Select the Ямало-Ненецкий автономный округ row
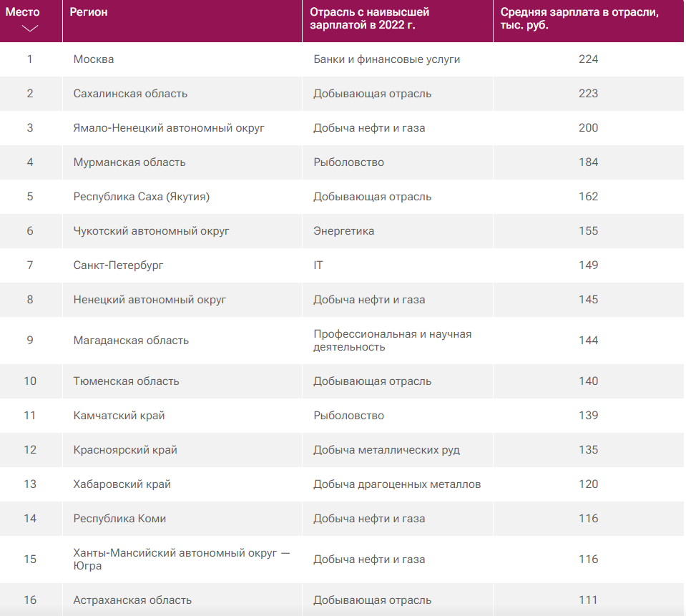Screen dimensions: 686x616 click(169, 128)
